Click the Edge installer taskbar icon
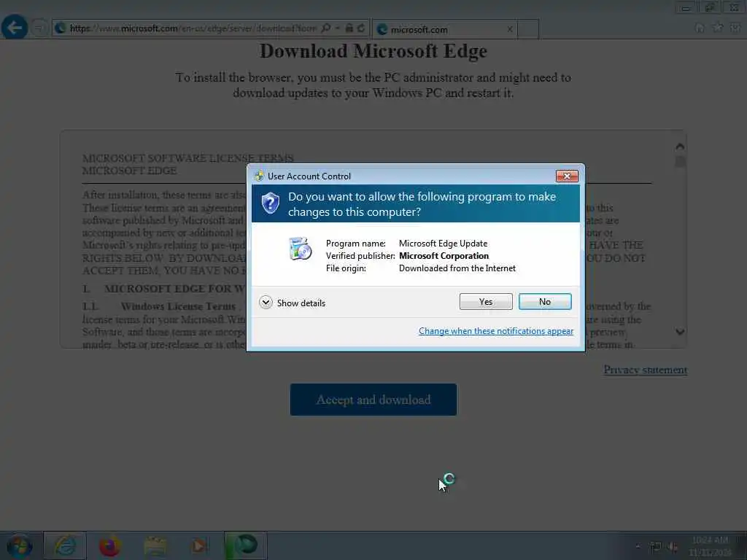Screen dimensions: 747x560 tap(245, 545)
